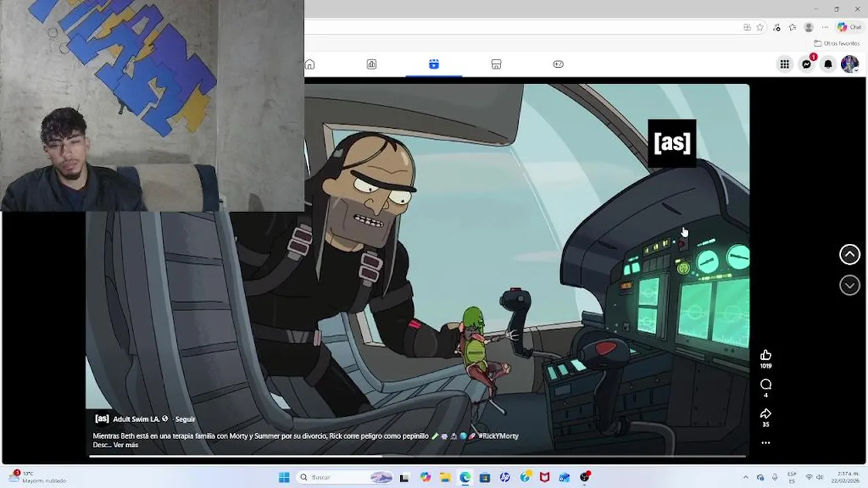Open browser extensions icon
Viewport: 868px width, 488px height.
pos(776,27)
